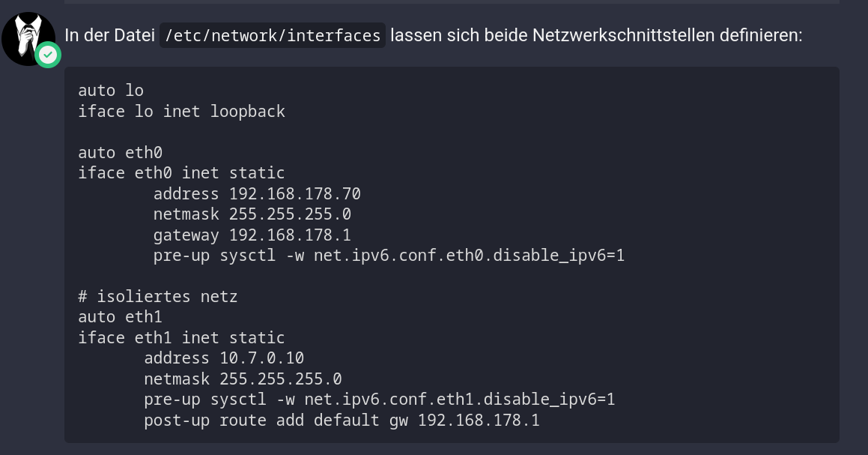Click the 'auto eth0' line
This screenshot has height=455, width=868.
pos(120,152)
